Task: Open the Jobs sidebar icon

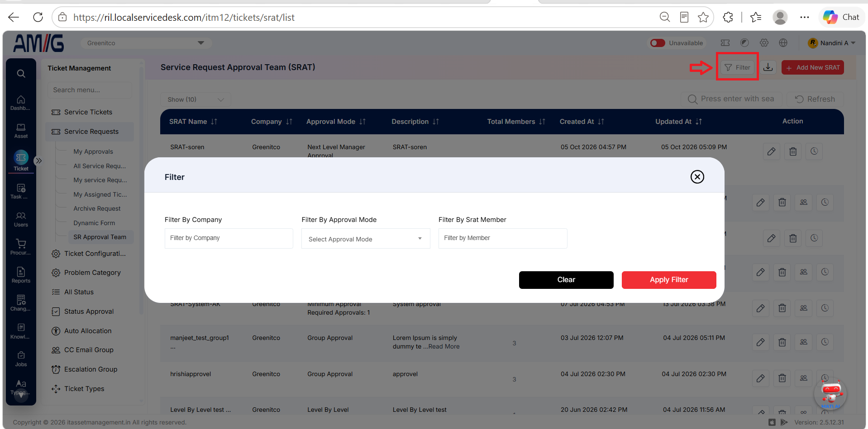Action: 21,359
